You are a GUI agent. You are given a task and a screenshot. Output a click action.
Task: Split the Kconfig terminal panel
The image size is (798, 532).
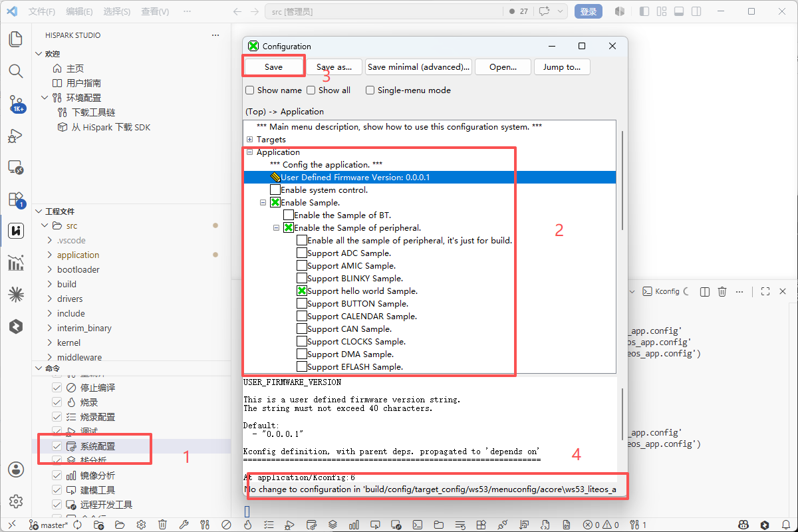(x=704, y=291)
